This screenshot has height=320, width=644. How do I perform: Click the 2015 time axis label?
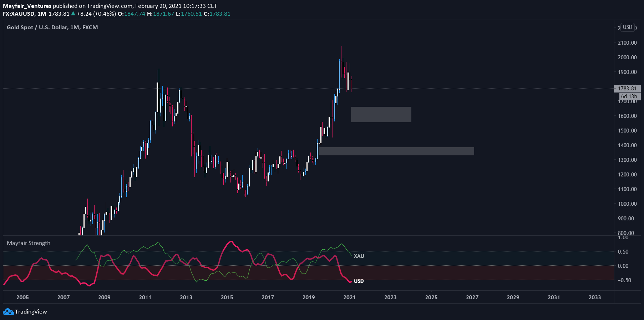click(x=227, y=297)
